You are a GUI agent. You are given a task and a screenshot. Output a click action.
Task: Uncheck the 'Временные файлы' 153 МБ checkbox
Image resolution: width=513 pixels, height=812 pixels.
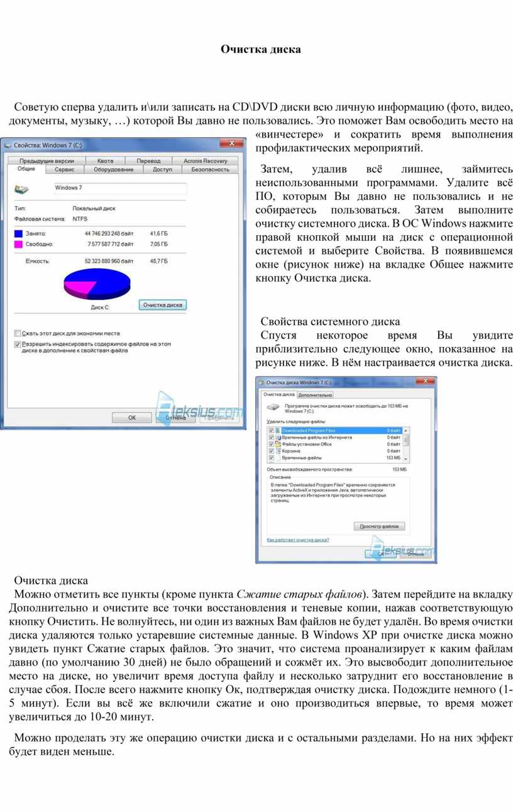(x=272, y=458)
